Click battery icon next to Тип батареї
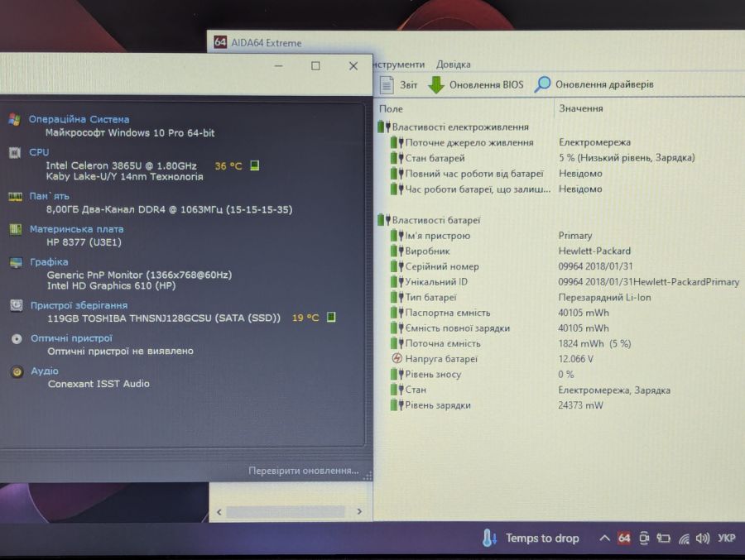 [x=397, y=297]
